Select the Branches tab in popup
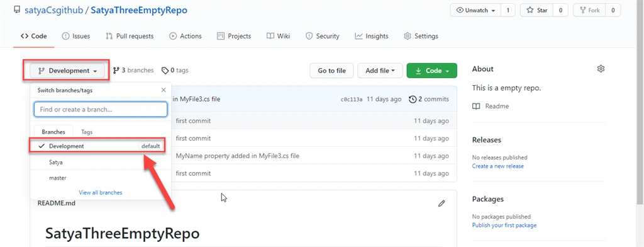Image resolution: width=644 pixels, height=247 pixels. pyautogui.click(x=53, y=132)
